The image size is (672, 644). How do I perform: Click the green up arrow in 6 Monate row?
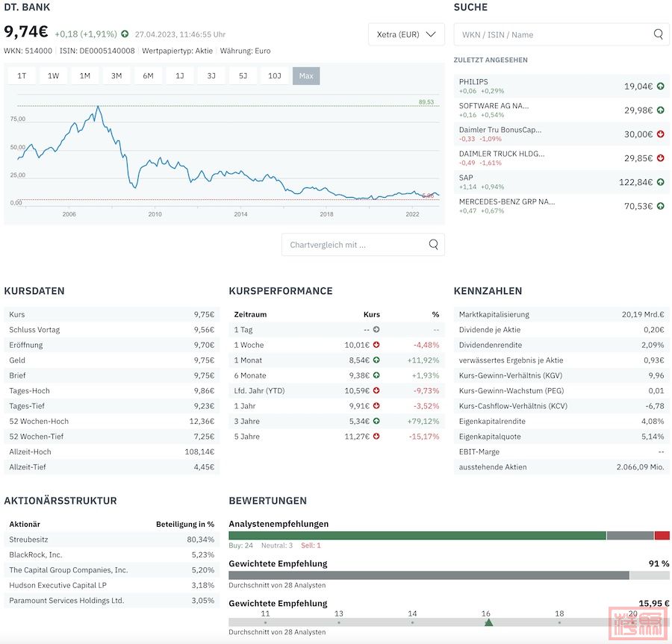click(x=376, y=375)
